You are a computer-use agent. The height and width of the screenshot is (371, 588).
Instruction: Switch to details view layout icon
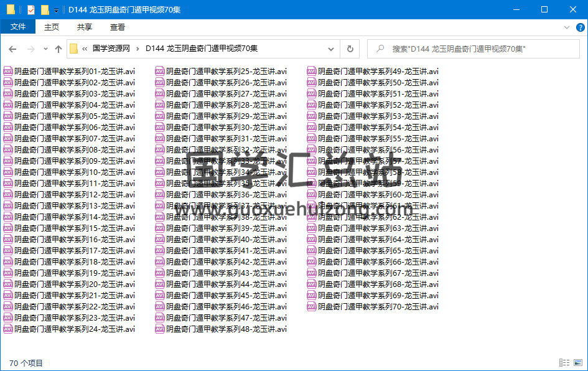coord(564,362)
